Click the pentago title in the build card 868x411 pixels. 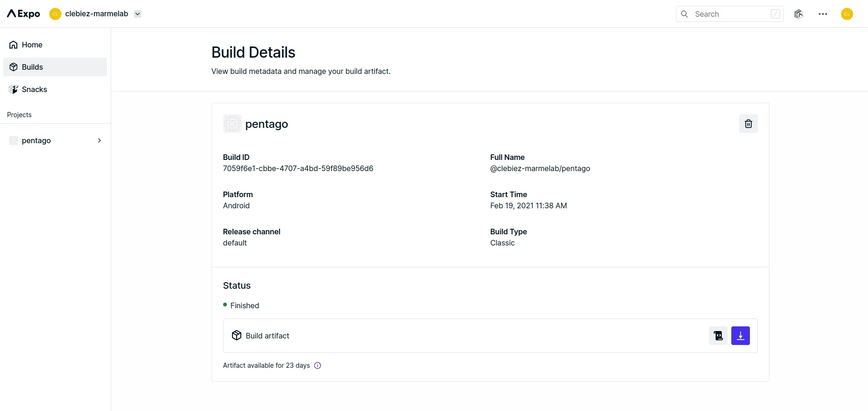[266, 124]
